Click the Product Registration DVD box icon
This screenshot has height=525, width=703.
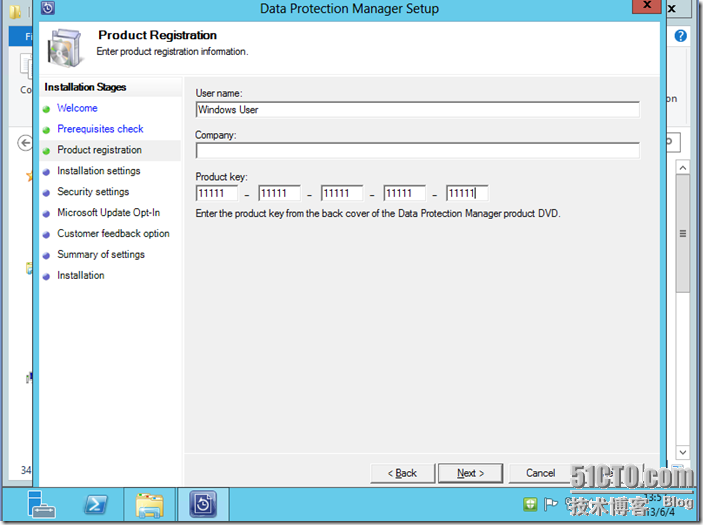click(65, 48)
